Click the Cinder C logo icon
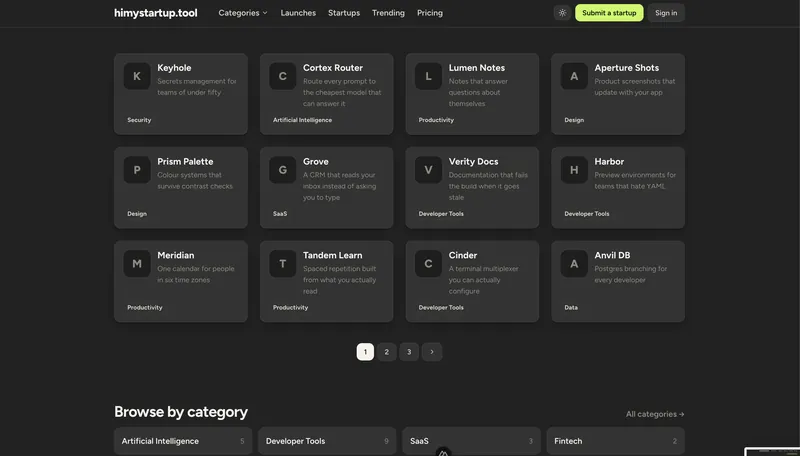Image resolution: width=800 pixels, height=456 pixels. pos(428,264)
